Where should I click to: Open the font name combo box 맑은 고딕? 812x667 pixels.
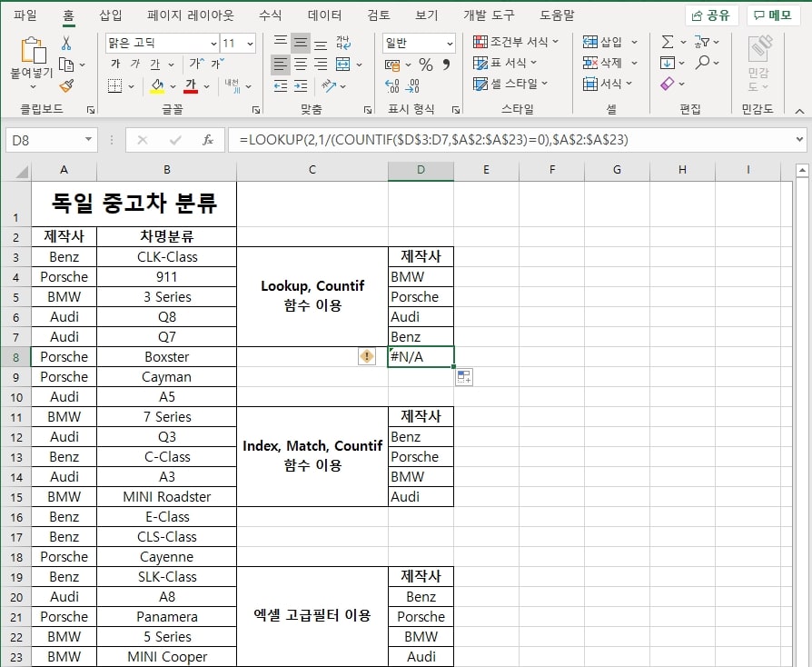163,43
